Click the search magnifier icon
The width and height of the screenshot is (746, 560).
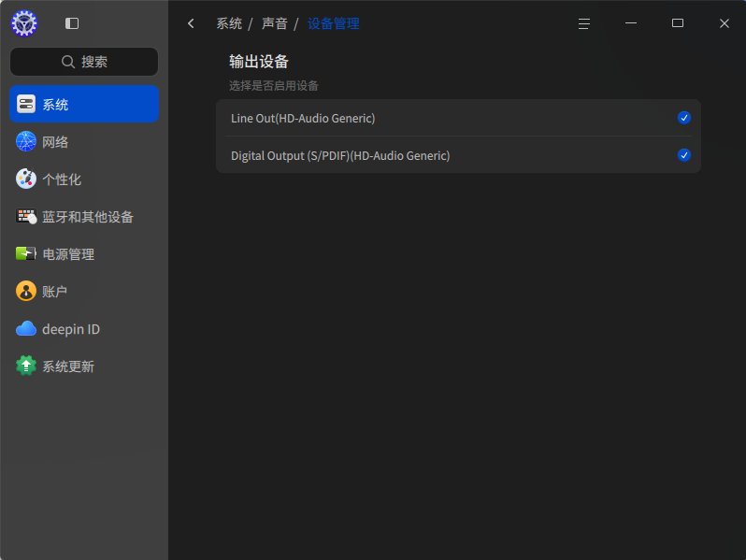68,62
